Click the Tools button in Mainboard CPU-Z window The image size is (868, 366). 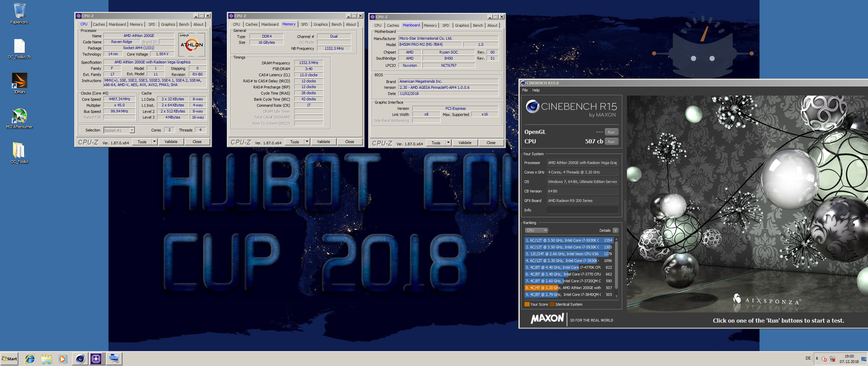(436, 143)
